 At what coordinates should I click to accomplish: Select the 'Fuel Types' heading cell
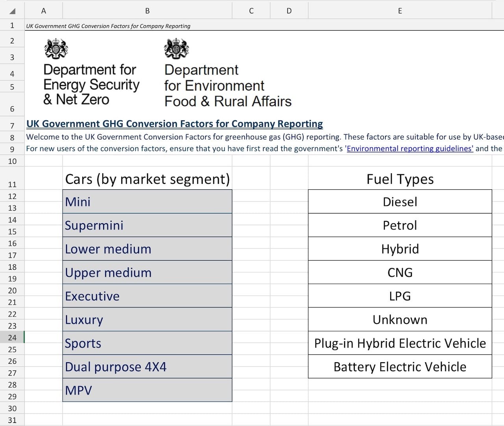click(400, 179)
